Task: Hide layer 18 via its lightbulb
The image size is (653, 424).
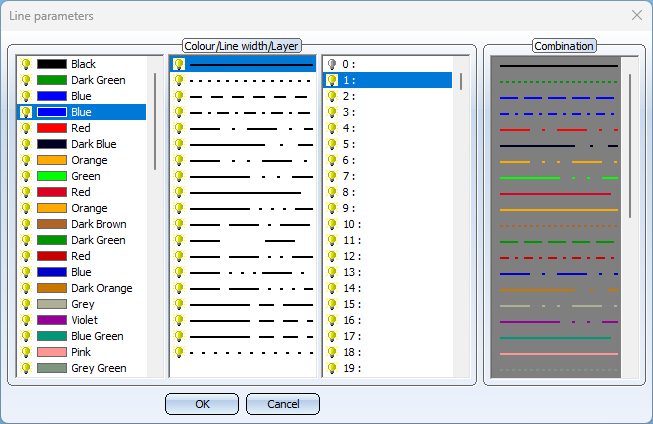Action: (332, 352)
